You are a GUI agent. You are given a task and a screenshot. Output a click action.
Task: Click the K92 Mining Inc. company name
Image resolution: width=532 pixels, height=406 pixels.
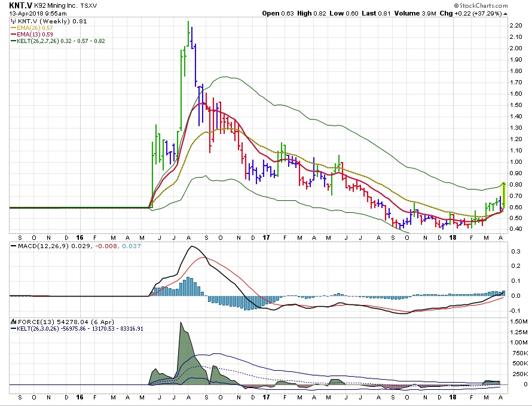point(56,6)
